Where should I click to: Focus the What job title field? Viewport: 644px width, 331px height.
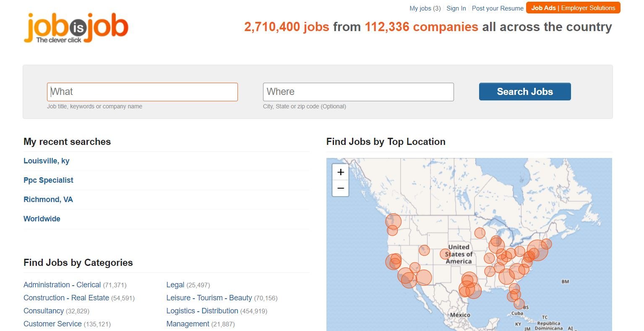[142, 92]
